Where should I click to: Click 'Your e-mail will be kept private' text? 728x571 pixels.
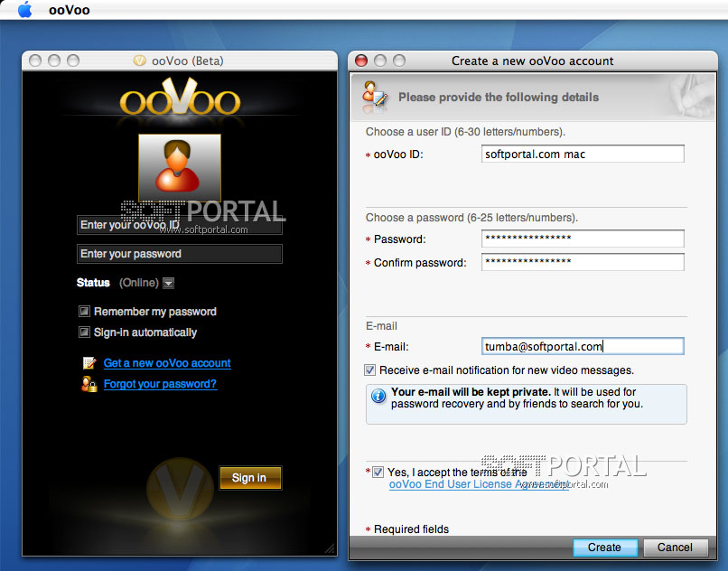[x=471, y=392]
